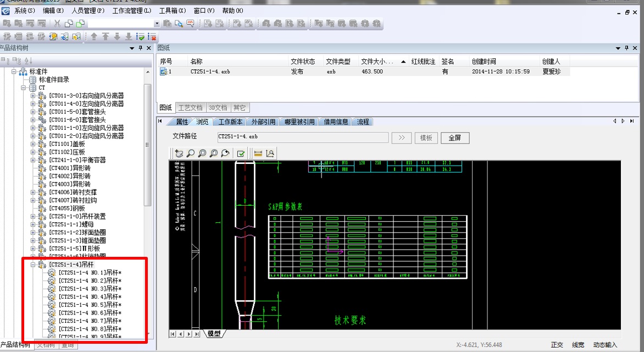Image resolution: width=644 pixels, height=352 pixels.
Task: Open the toolbar combo box dropdown
Action: pyautogui.click(x=157, y=24)
